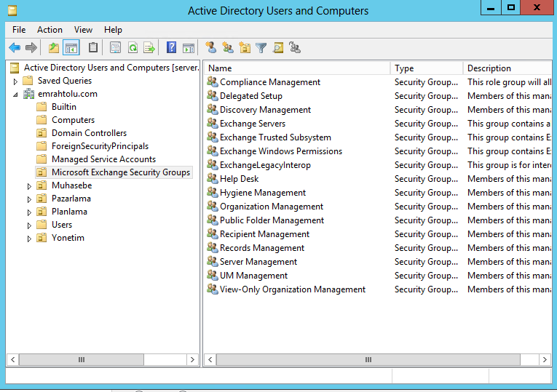The width and height of the screenshot is (557, 392).
Task: Select the Delegated Setup group
Action: coord(251,96)
